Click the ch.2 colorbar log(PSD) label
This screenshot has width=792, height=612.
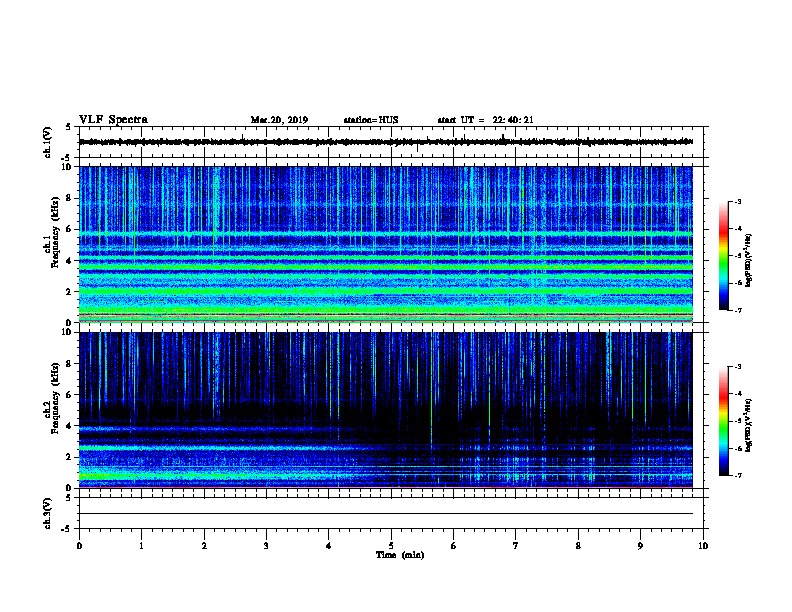click(x=749, y=425)
